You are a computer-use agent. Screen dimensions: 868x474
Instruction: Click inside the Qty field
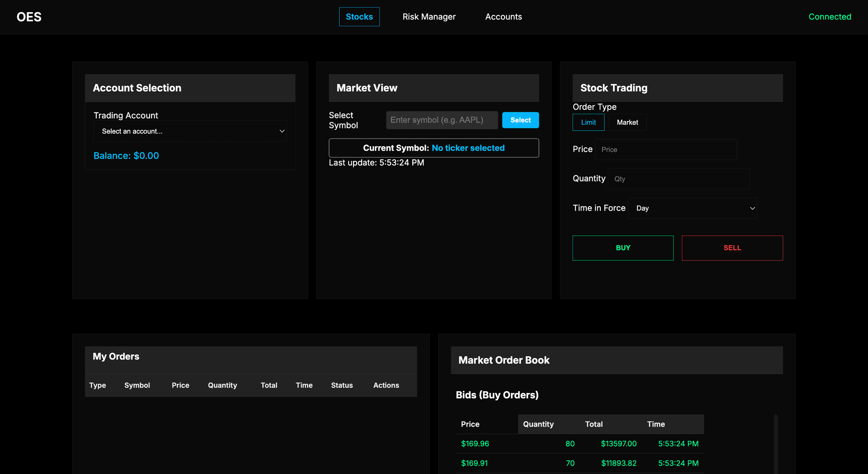(x=679, y=179)
